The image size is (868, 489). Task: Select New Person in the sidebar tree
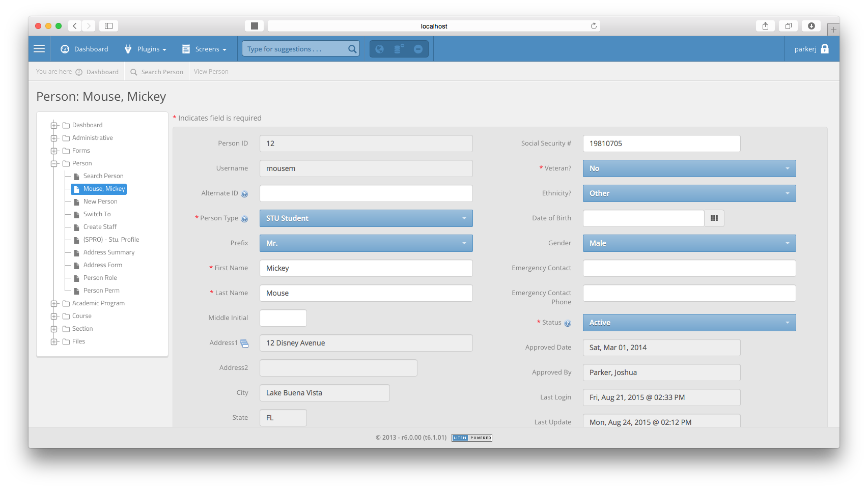point(100,201)
